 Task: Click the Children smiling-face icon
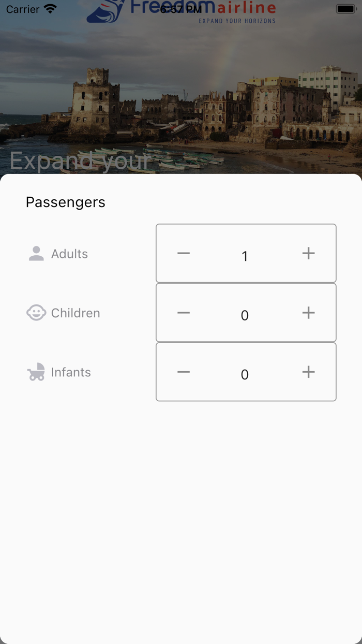[x=36, y=312]
